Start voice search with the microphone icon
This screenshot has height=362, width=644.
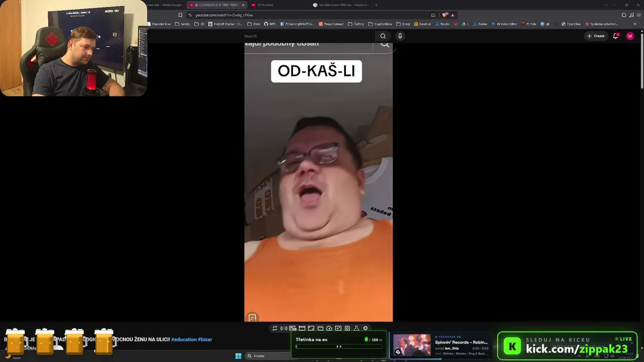pyautogui.click(x=400, y=36)
